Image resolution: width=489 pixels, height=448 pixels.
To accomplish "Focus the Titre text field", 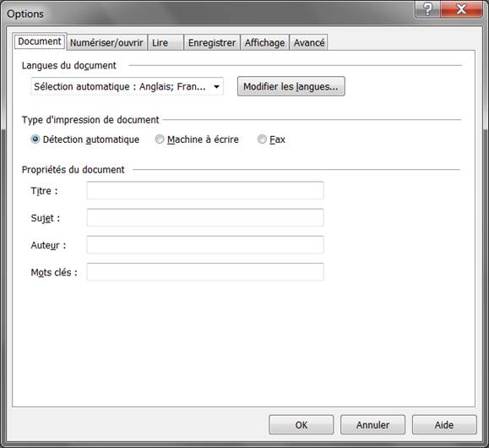I will pos(205,190).
